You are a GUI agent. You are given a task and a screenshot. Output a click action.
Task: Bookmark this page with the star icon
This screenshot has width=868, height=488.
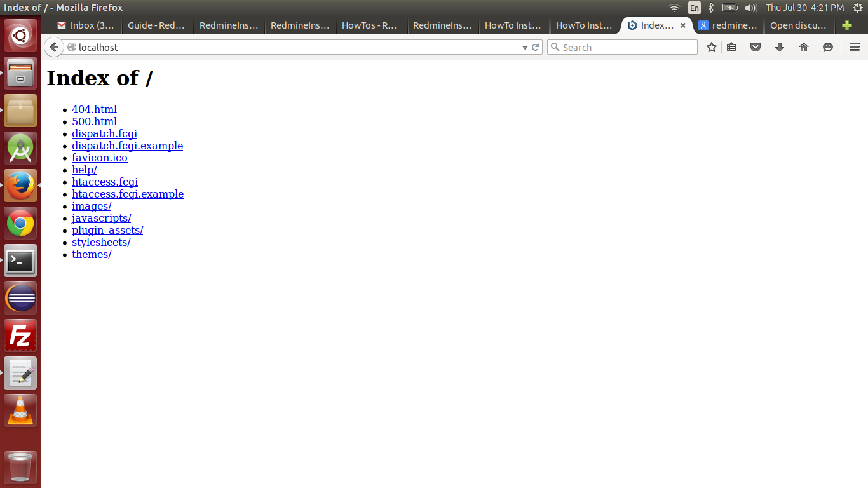click(x=711, y=46)
